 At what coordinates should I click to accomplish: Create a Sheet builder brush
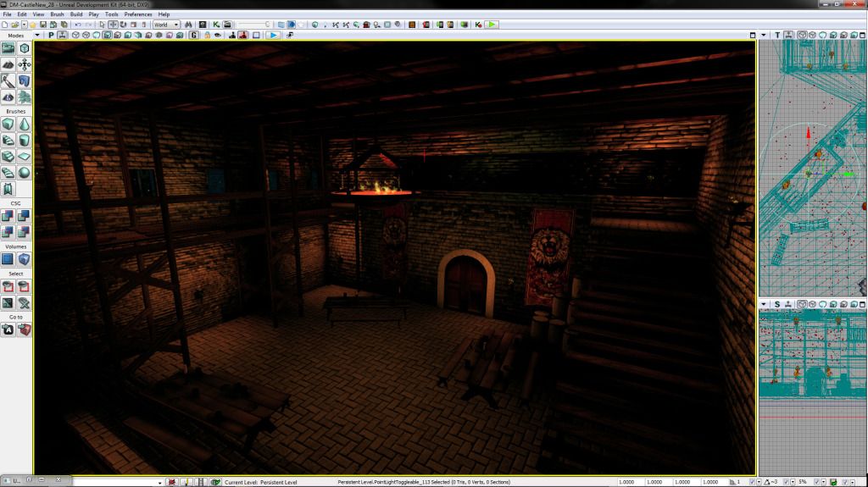[x=25, y=157]
